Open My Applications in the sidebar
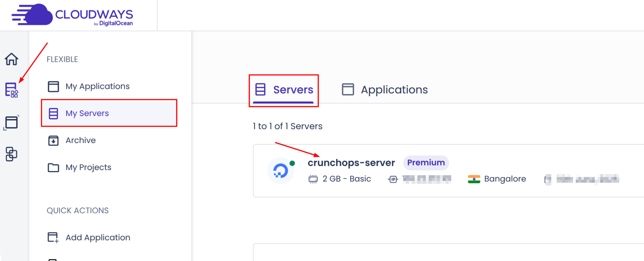 pos(97,86)
